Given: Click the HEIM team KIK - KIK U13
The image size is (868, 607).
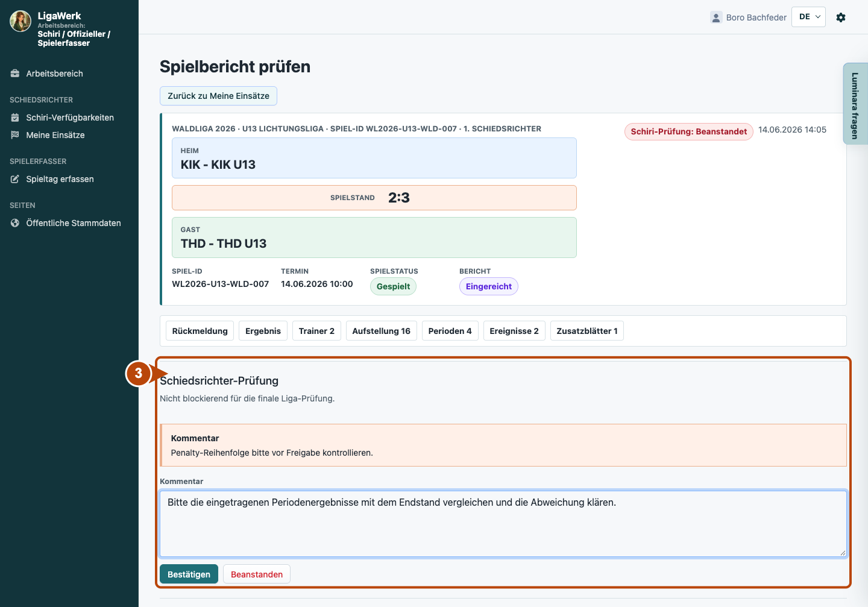Looking at the screenshot, I should tap(374, 158).
